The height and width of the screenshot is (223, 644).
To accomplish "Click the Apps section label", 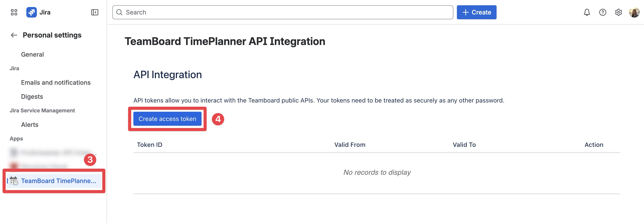I will 16,139.
